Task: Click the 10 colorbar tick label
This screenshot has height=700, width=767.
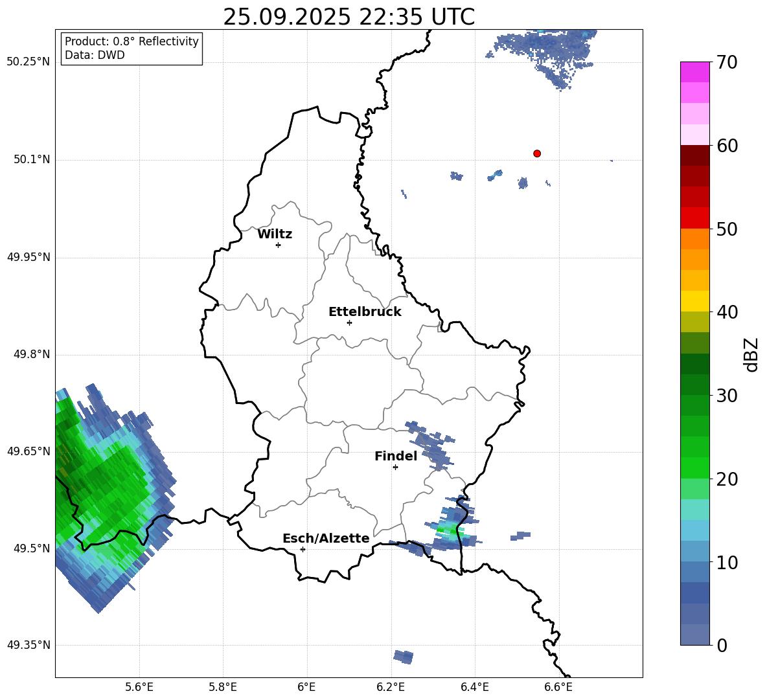Action: tap(726, 562)
